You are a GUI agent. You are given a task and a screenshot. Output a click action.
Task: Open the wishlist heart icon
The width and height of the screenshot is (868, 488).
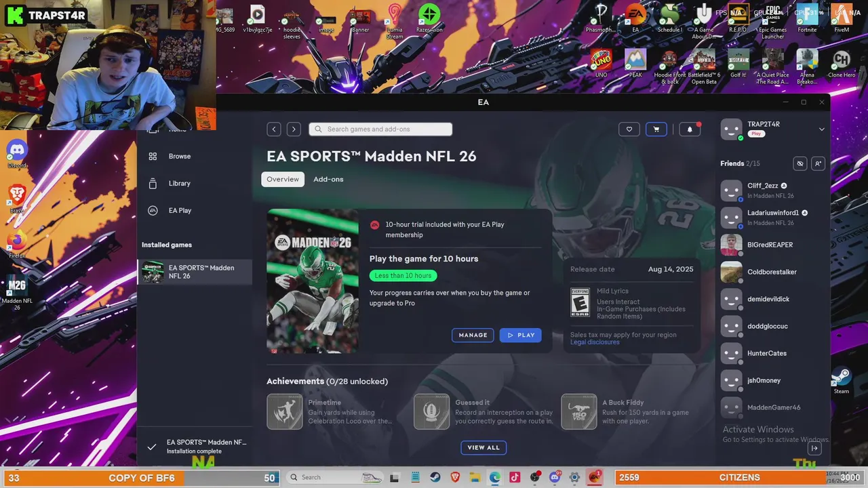(x=629, y=129)
